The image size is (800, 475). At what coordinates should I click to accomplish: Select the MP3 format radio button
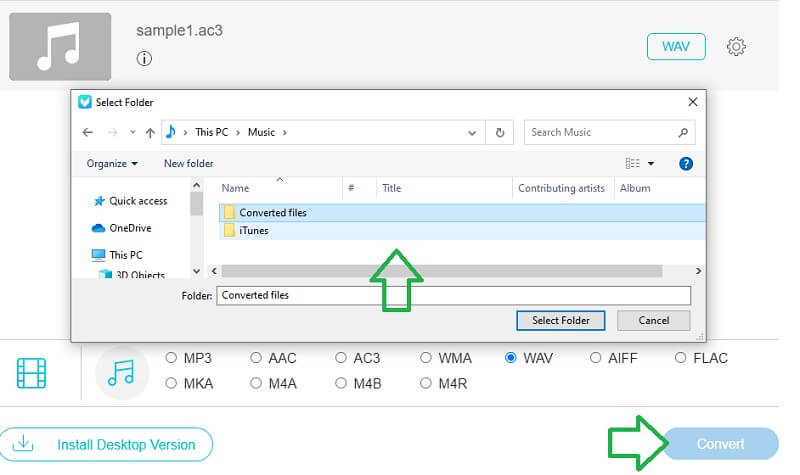click(171, 358)
